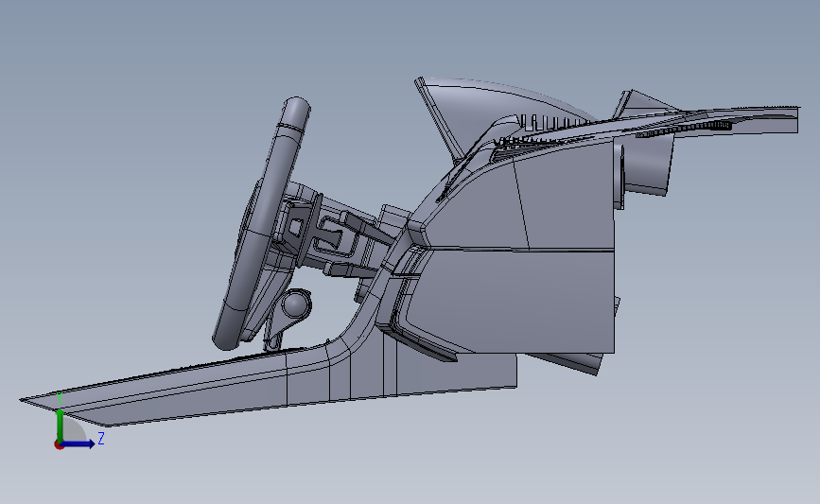Viewport: 820px width, 504px height.
Task: Click the red origin dot of the triad
Action: [x=59, y=445]
